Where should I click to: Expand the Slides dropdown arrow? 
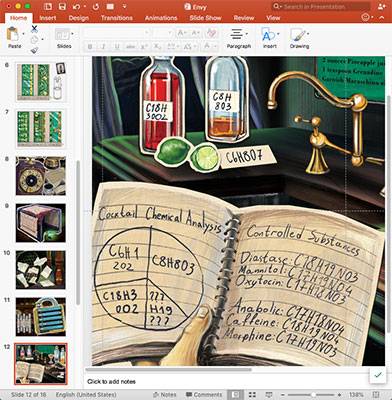pyautogui.click(x=73, y=34)
